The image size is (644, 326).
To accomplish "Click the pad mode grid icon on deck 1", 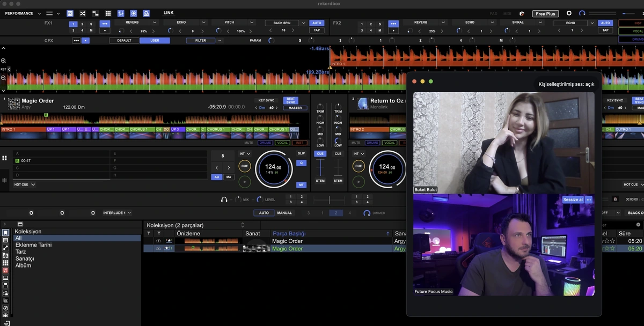I will pyautogui.click(x=5, y=158).
